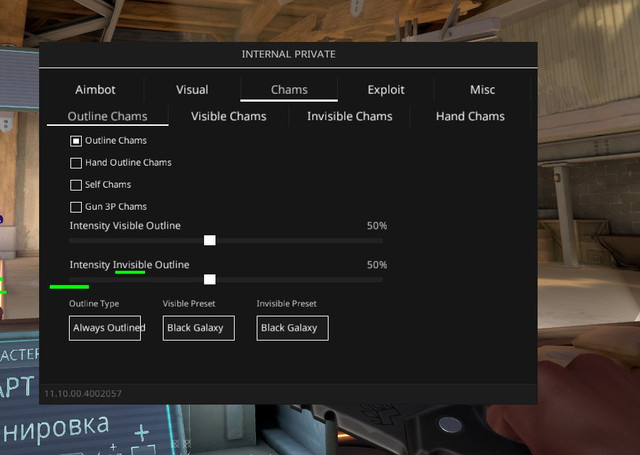Click the INTERNAL PRIVATE title bar
The width and height of the screenshot is (640, 455).
pyautogui.click(x=288, y=54)
